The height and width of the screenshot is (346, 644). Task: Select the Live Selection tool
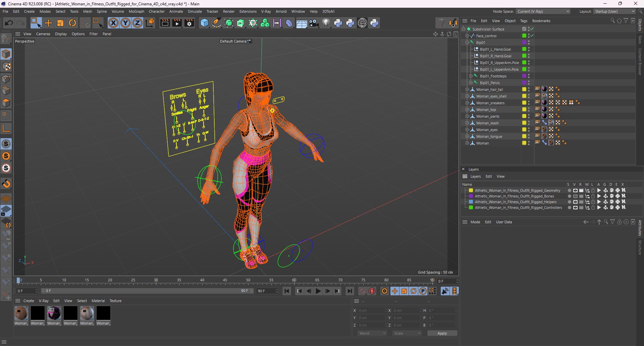36,23
